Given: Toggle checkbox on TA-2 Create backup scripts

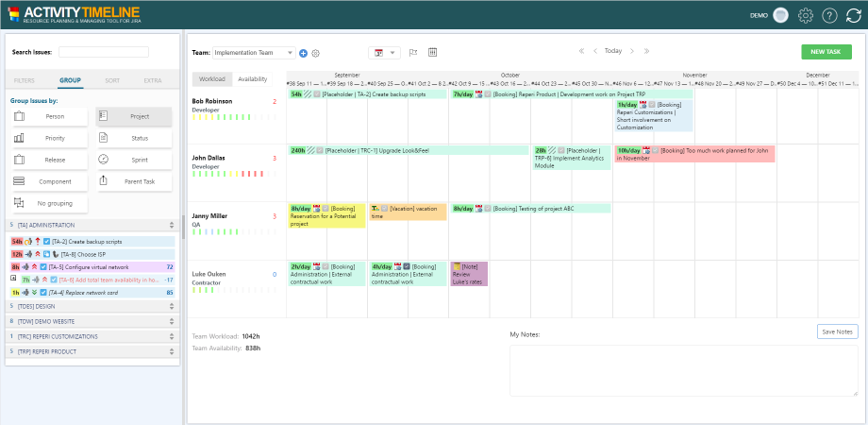Looking at the screenshot, I should [x=46, y=242].
